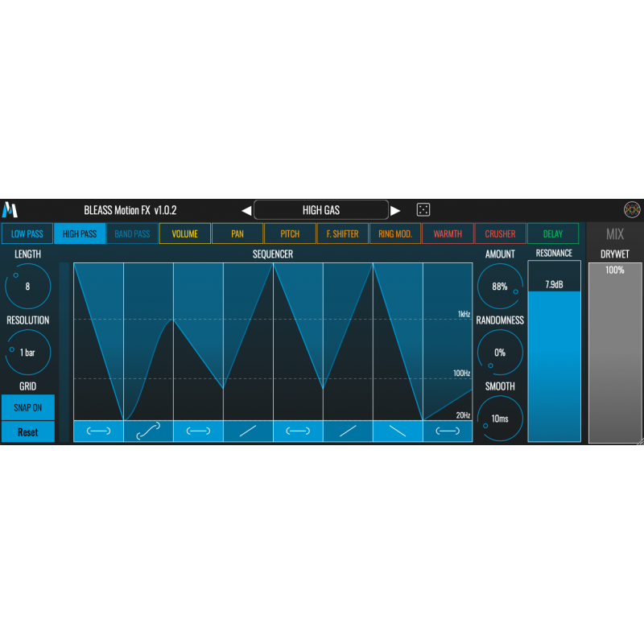Select the ramp-up shape icon in step 4
The width and height of the screenshot is (644, 644).
click(x=248, y=431)
